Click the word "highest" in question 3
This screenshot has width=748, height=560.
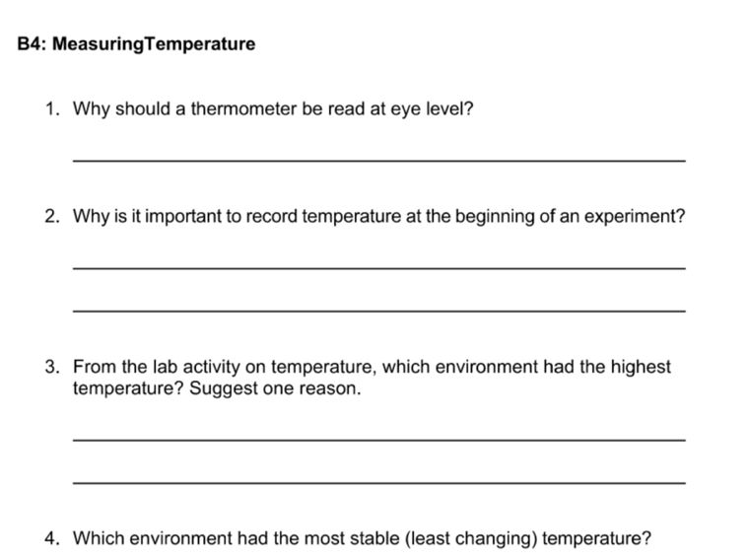click(640, 367)
